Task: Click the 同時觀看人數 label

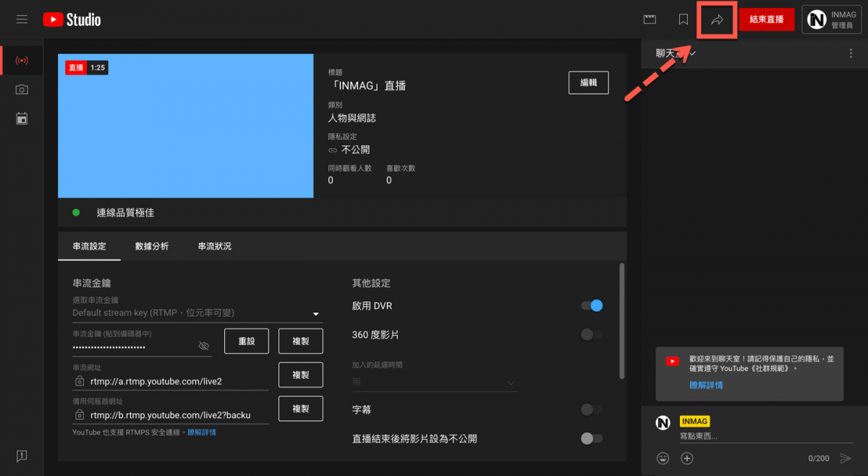Action: [349, 168]
